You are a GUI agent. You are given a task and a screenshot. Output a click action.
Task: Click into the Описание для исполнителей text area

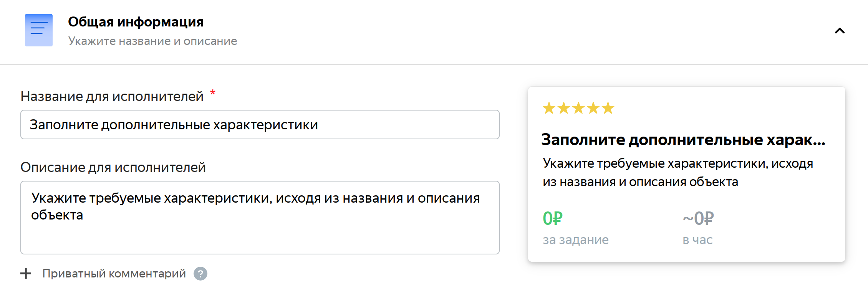[x=260, y=217]
